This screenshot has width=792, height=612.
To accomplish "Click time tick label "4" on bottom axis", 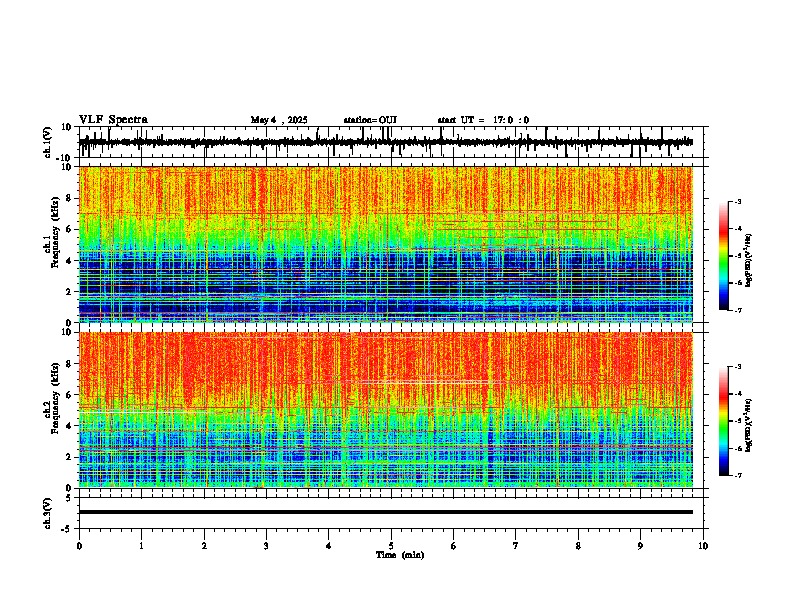I will pos(329,546).
